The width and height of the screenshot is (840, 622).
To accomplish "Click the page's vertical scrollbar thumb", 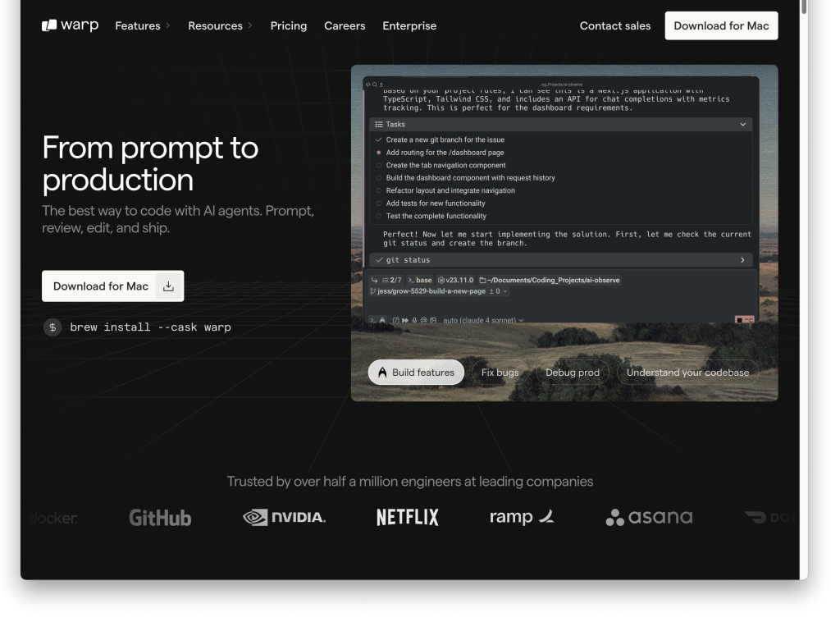I will pos(804,7).
